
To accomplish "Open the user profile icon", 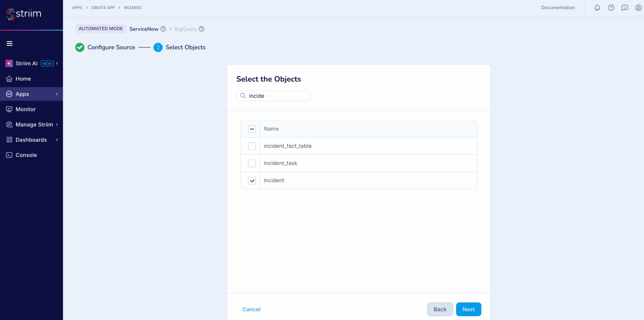I will (638, 8).
